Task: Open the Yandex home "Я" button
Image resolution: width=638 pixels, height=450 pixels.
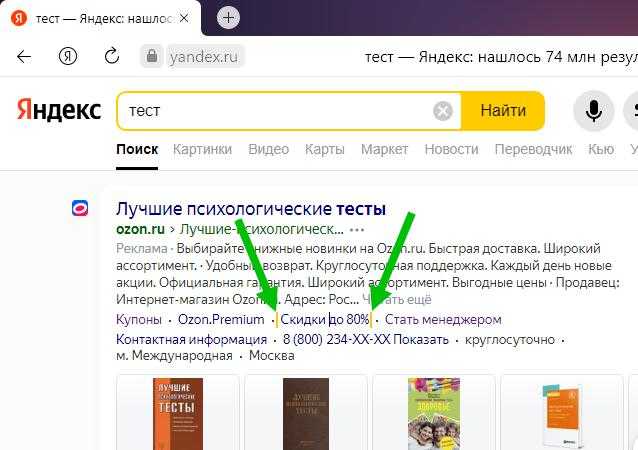Action: [x=68, y=56]
